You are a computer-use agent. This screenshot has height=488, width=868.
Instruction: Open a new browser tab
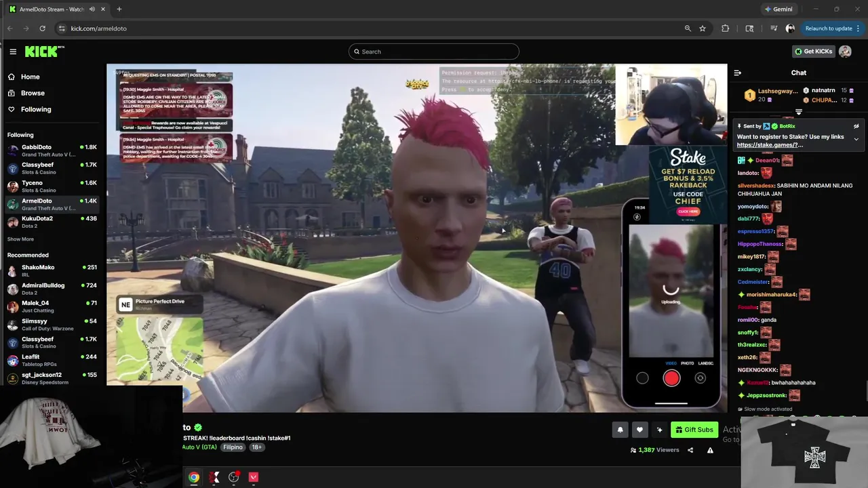(x=119, y=9)
